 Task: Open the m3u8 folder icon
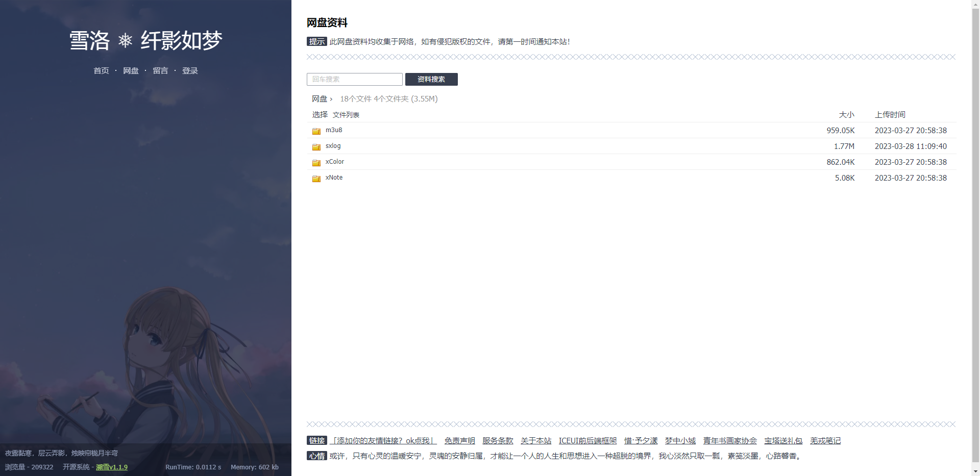(316, 131)
